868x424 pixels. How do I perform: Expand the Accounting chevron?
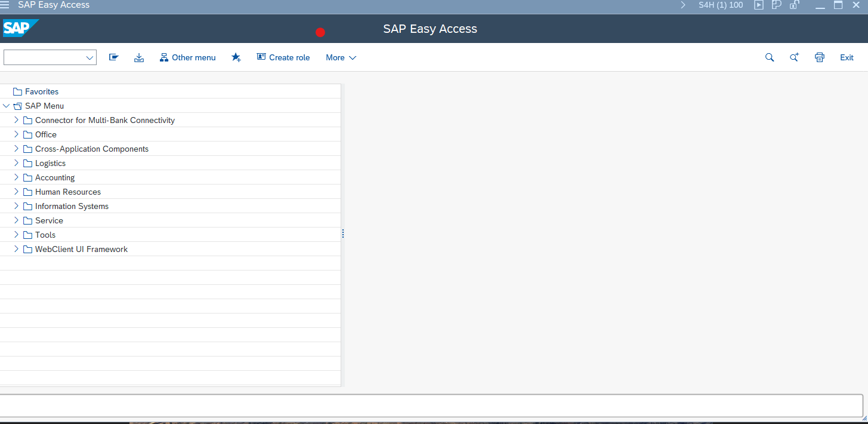[x=16, y=177]
